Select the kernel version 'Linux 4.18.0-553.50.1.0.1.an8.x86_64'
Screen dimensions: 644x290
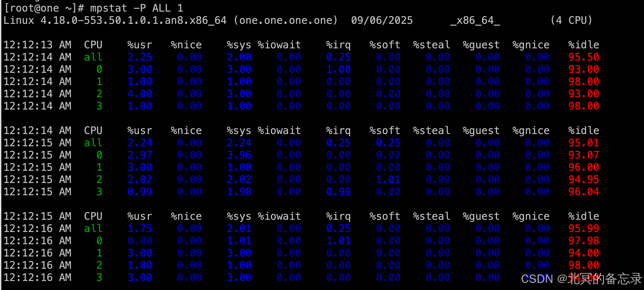click(x=115, y=20)
